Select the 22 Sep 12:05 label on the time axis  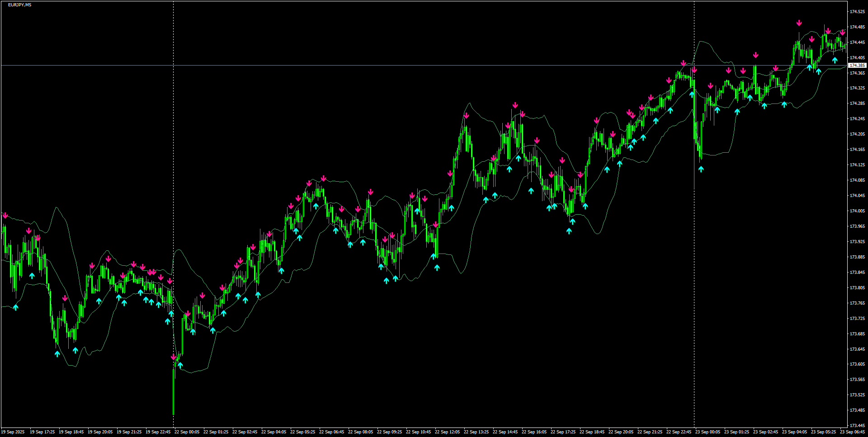point(448,432)
